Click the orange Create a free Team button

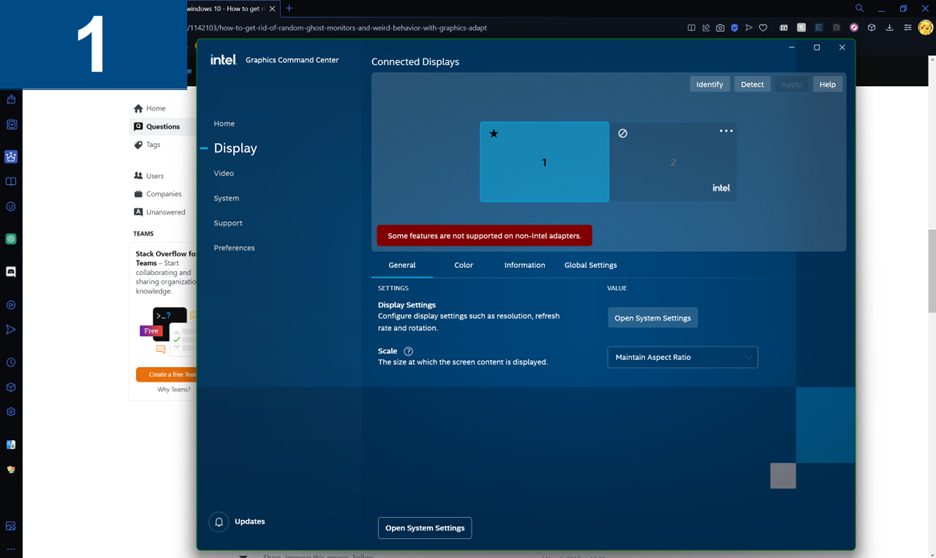click(167, 375)
